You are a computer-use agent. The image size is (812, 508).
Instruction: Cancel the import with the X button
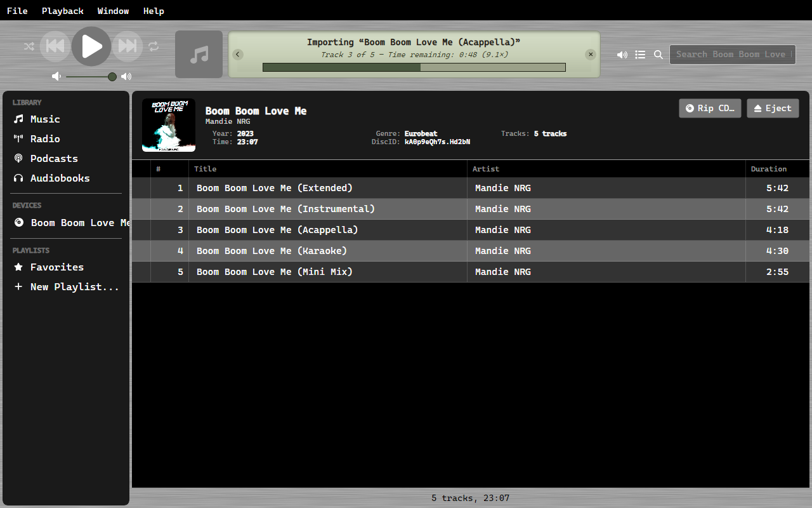tap(591, 55)
